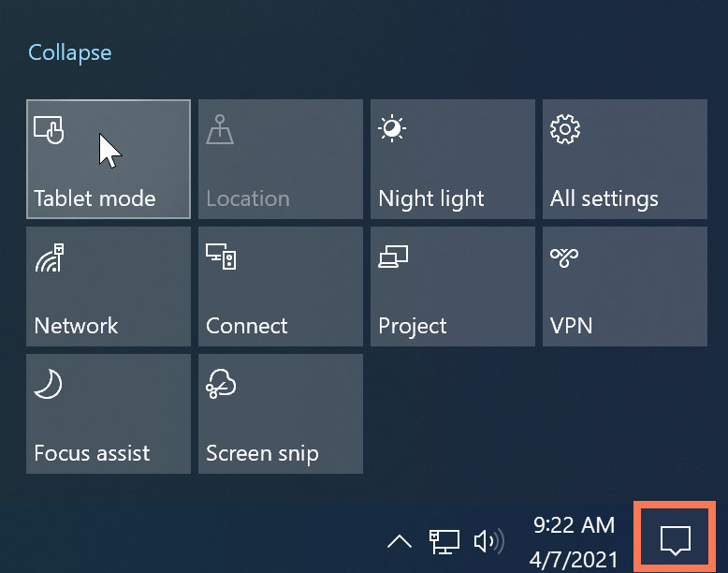Enable the Night light quick action
This screenshot has width=728, height=573.
coord(452,158)
